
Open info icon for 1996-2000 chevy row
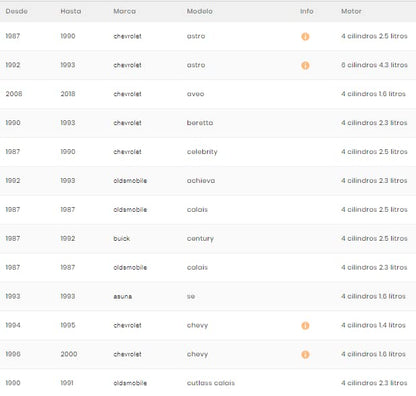click(305, 354)
